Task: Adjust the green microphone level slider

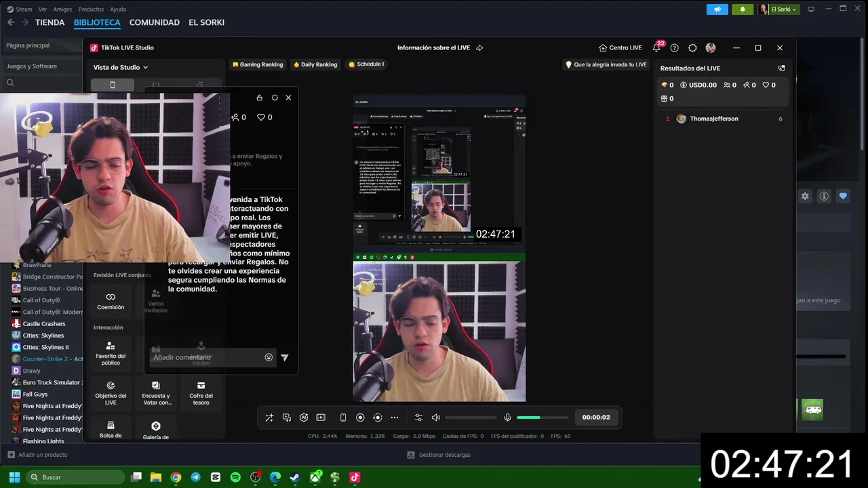Action: 542,418
